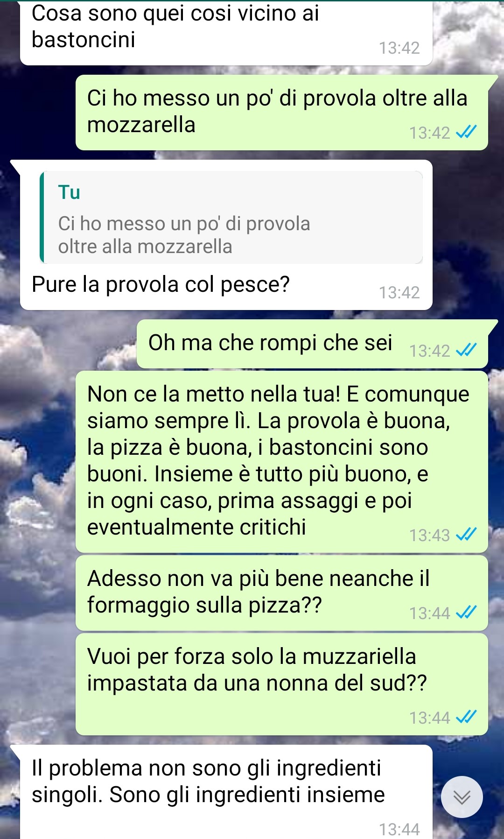
Task: Select long message starting 'Non ce la metto nella tua!'
Action: pyautogui.click(x=282, y=462)
